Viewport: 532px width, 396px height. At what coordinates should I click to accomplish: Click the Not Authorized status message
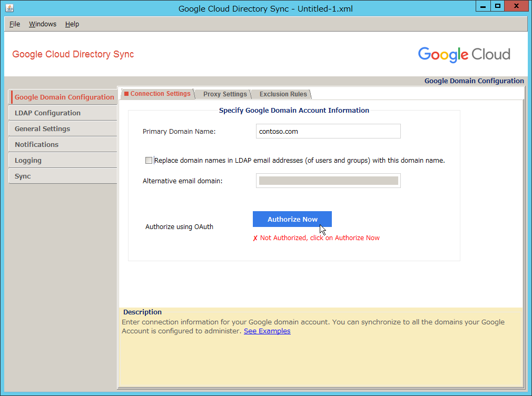(316, 238)
